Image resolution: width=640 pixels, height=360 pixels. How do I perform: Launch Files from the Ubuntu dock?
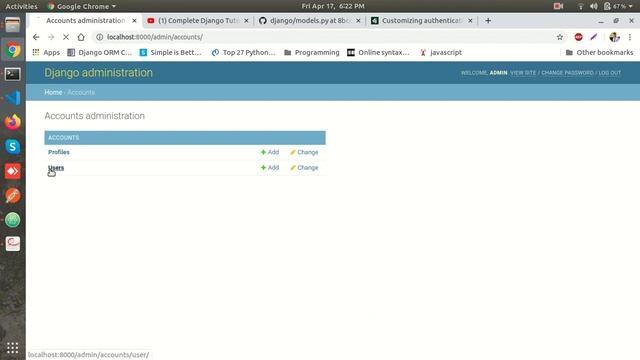(13, 25)
